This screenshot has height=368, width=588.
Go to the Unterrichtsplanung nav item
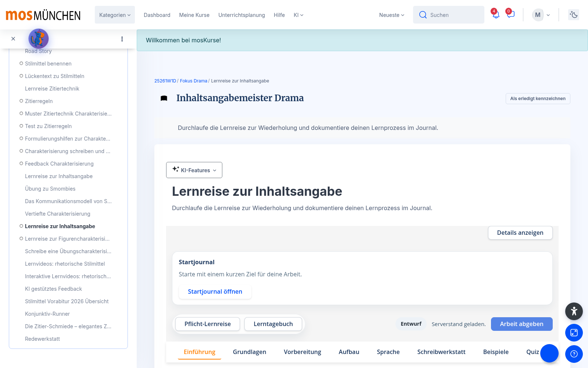click(241, 15)
